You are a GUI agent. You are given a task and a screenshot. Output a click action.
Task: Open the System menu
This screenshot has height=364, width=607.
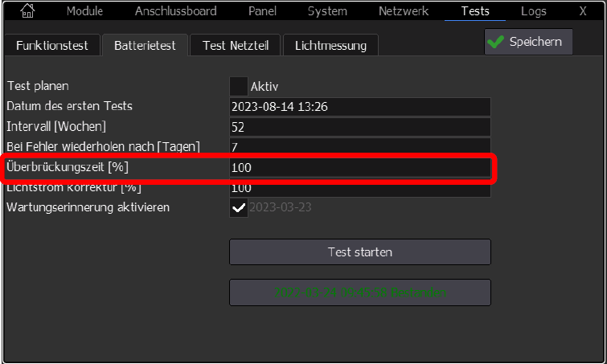pyautogui.click(x=327, y=11)
